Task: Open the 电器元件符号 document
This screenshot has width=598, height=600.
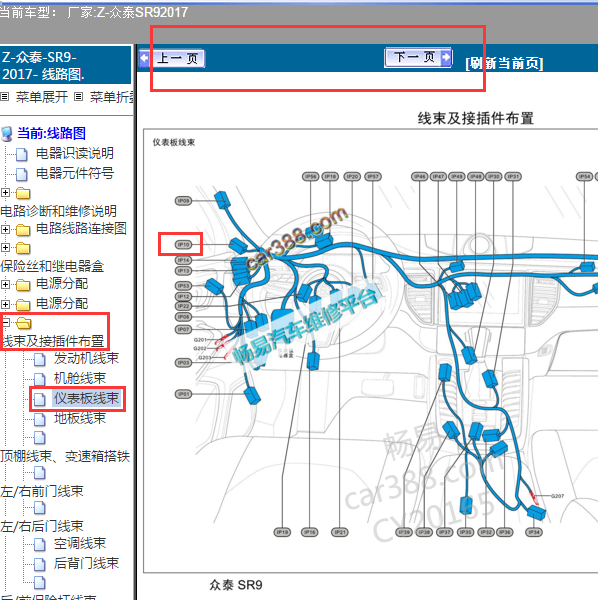Action: click(75, 173)
